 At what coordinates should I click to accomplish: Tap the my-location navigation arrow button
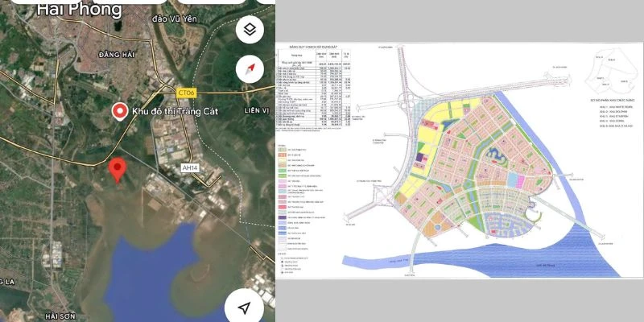click(245, 308)
